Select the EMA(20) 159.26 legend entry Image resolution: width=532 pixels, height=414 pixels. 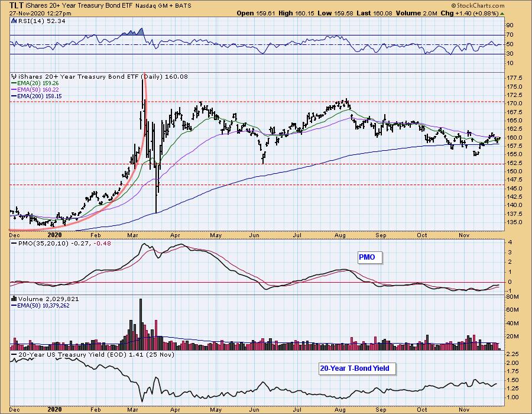tap(35, 83)
